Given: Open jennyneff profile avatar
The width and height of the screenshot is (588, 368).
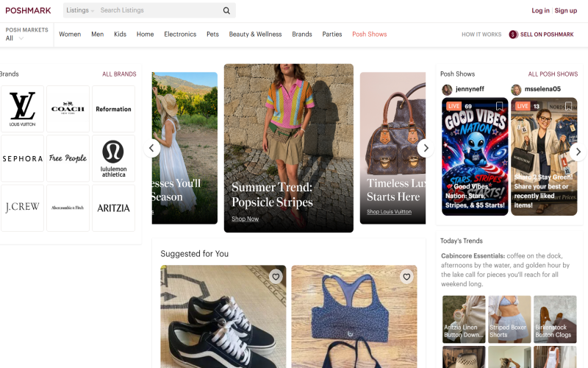Looking at the screenshot, I should pos(447,89).
